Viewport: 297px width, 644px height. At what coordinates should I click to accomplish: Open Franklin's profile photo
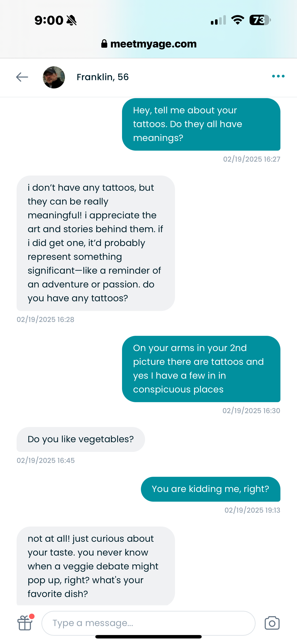point(54,77)
